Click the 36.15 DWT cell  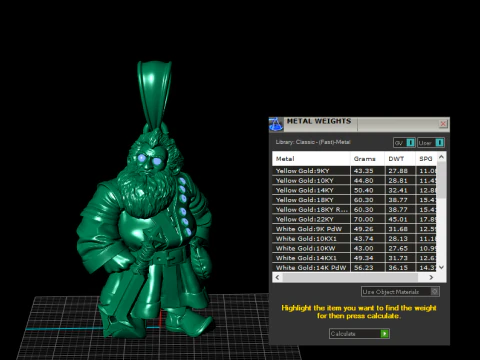tap(400, 267)
